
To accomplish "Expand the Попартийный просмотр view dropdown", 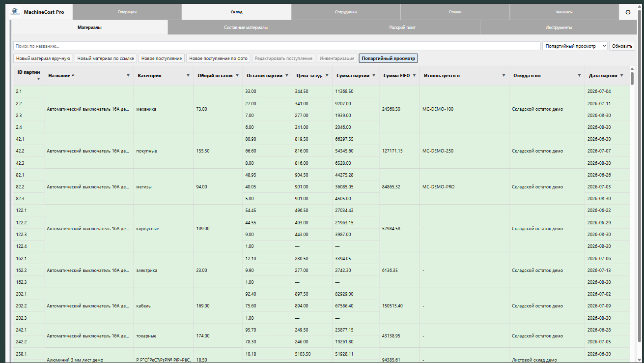I will pyautogui.click(x=575, y=46).
